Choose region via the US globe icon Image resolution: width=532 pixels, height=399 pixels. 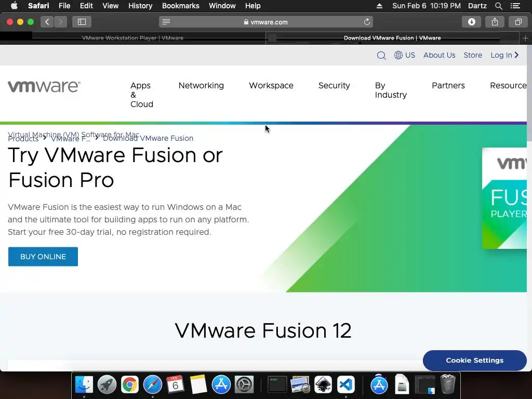tap(404, 55)
